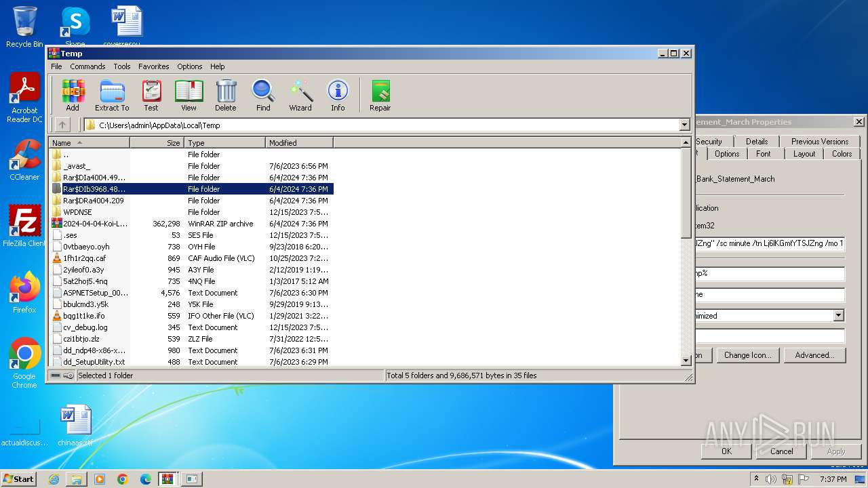Select dd_SetupUtility.txt file

(x=191, y=362)
